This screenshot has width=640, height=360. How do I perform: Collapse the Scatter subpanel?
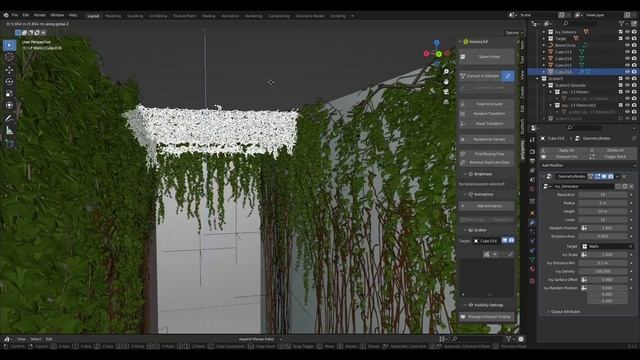pyautogui.click(x=465, y=230)
